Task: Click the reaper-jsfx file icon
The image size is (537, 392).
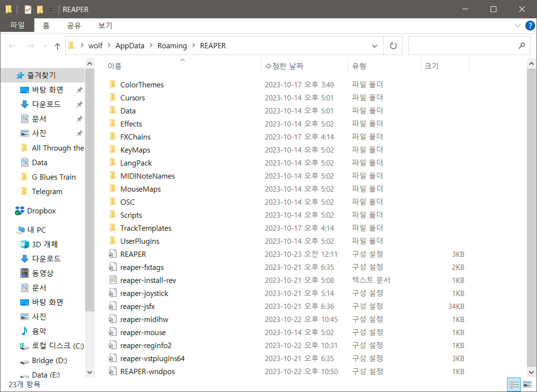Action: tap(113, 306)
